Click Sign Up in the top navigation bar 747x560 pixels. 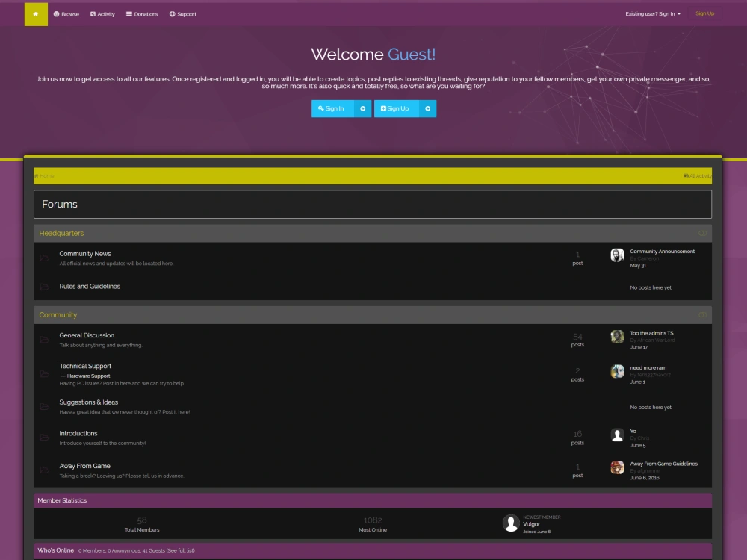point(704,13)
